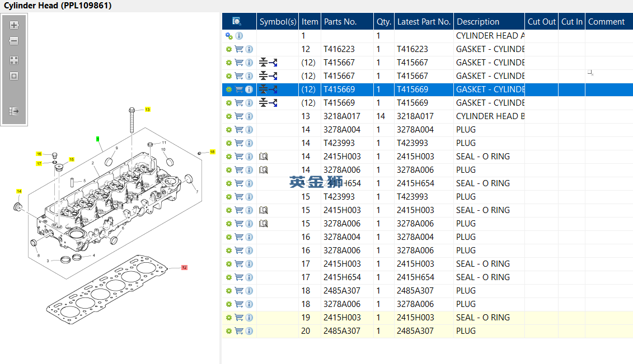Select the row for part 3218A017
Viewport: 633px width, 364px height.
click(x=341, y=116)
